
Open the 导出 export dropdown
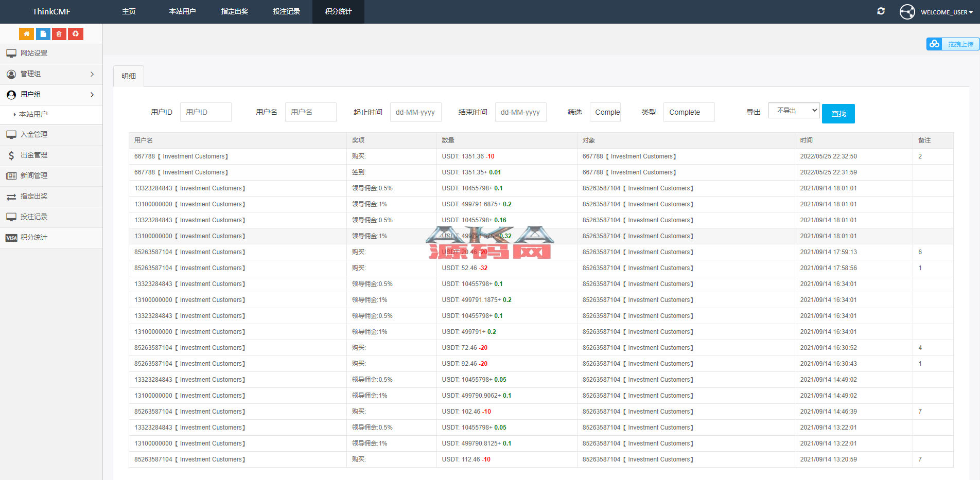pyautogui.click(x=793, y=111)
